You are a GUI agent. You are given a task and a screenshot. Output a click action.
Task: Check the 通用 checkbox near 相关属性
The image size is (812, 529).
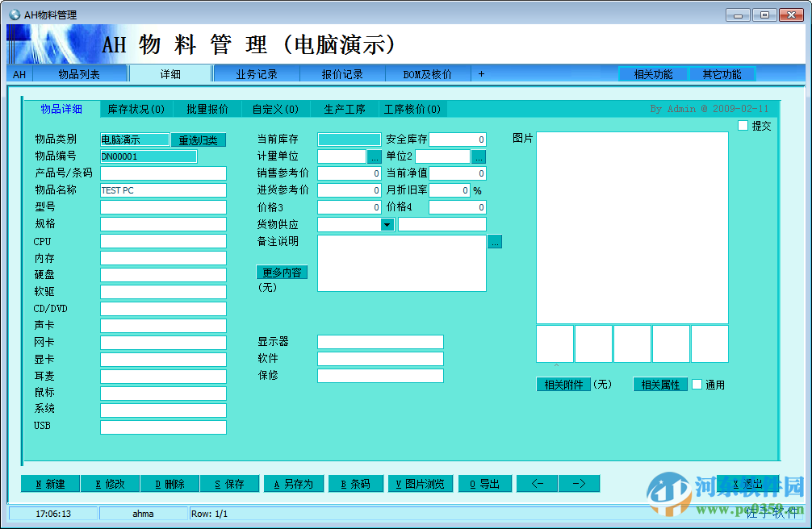[x=697, y=385]
